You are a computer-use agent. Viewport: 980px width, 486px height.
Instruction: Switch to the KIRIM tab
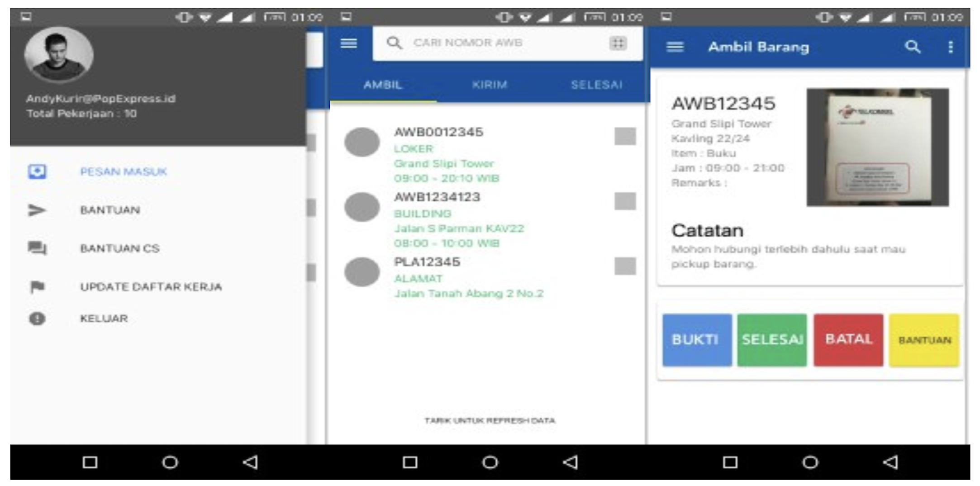pos(490,85)
